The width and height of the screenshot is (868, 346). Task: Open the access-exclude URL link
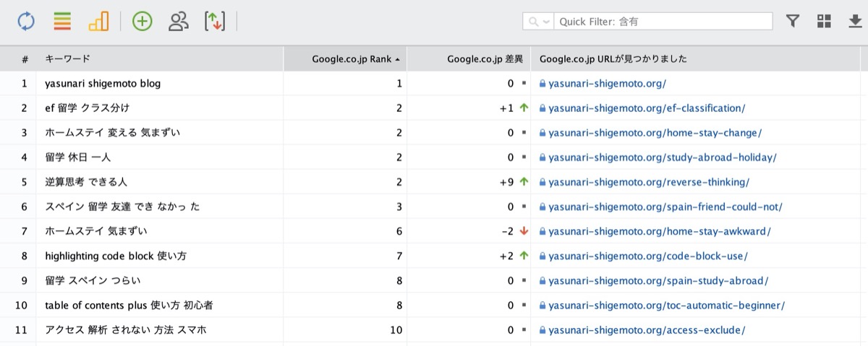coord(647,330)
